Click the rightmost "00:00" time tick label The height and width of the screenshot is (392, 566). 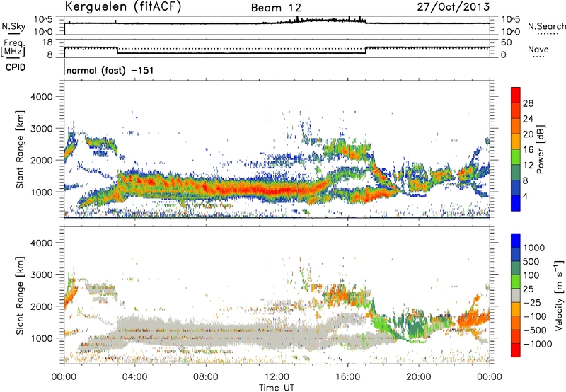[x=490, y=377]
